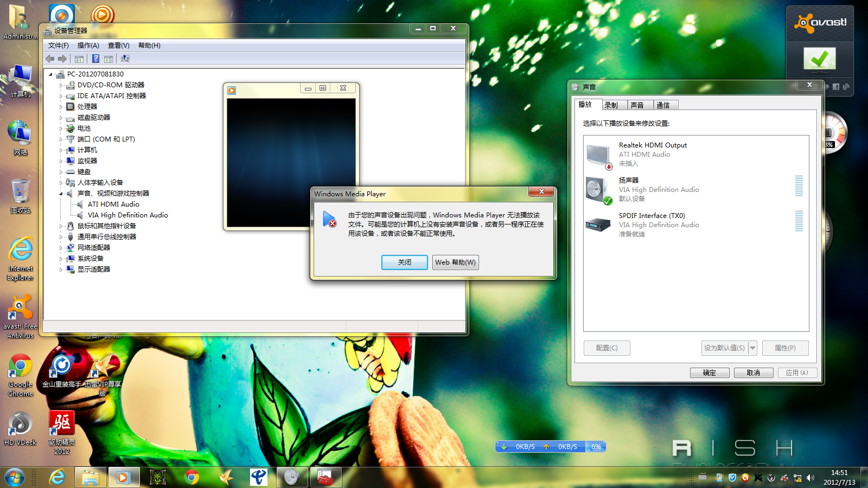This screenshot has width=868, height=488.
Task: Open the 计算机 desktop icon
Action: (20, 81)
